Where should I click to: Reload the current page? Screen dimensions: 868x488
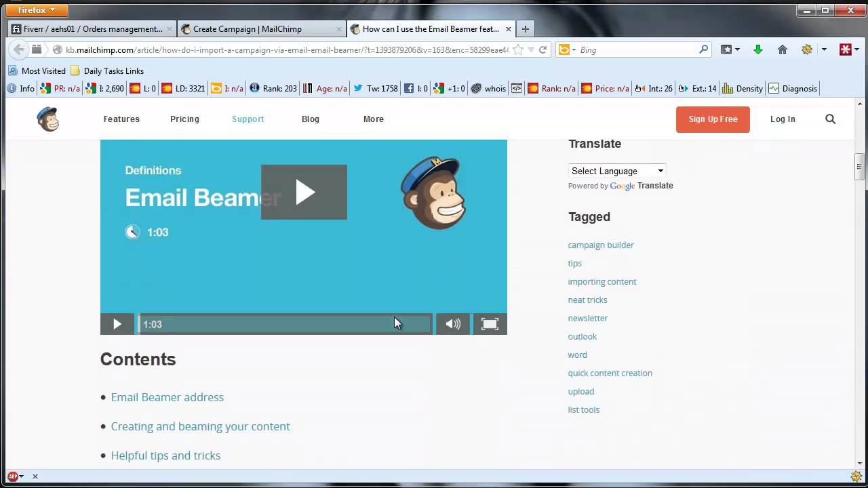pos(542,49)
